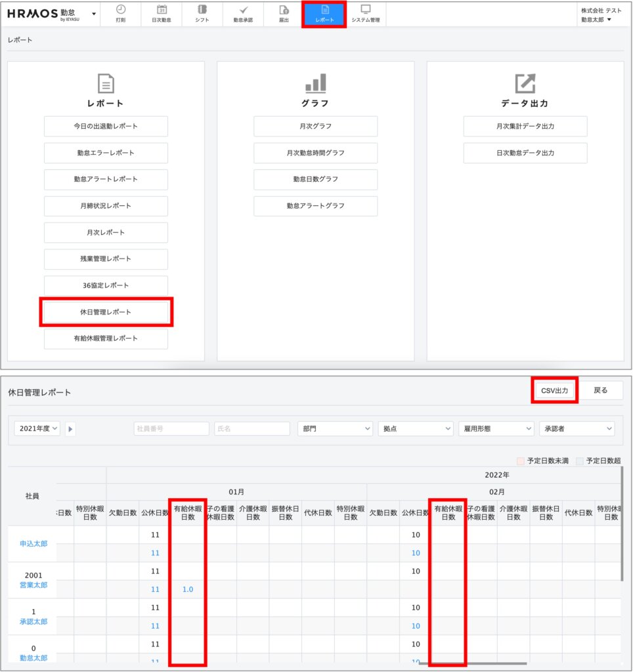Open the 日次勤怠 calendar icon

[x=162, y=10]
